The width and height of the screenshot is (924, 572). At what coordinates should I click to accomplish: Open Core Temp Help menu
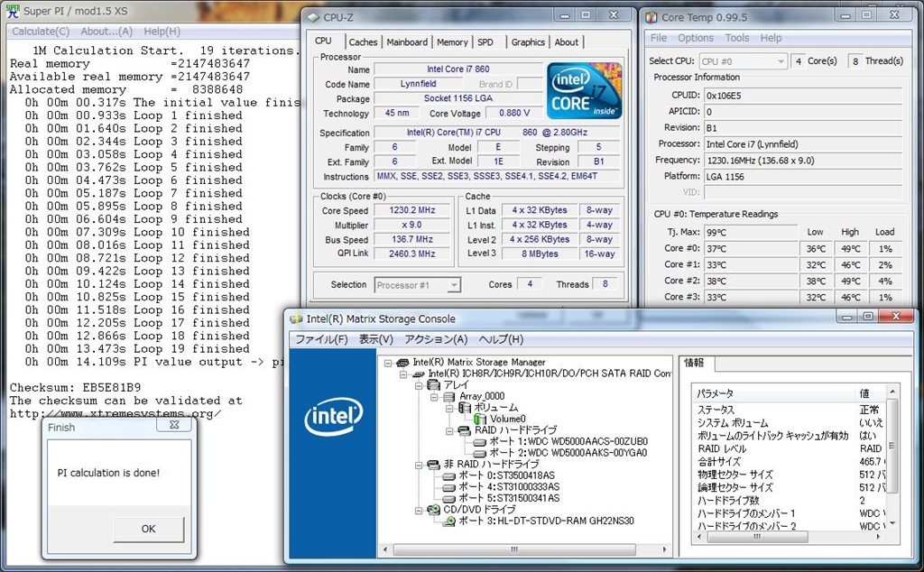tap(771, 38)
